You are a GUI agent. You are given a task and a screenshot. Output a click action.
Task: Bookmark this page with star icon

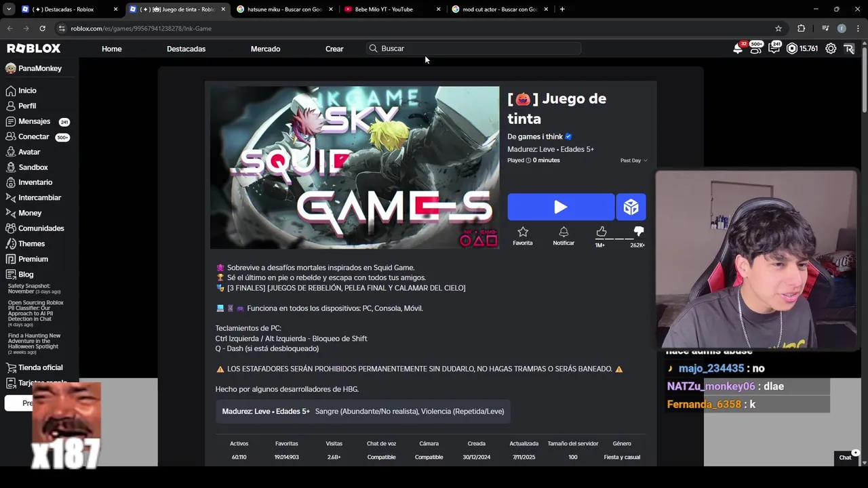778,28
